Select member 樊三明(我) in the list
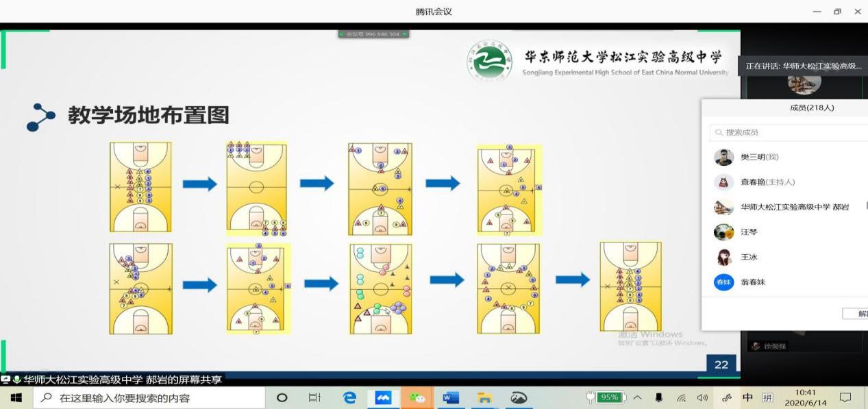This screenshot has width=868, height=409. coord(785,157)
